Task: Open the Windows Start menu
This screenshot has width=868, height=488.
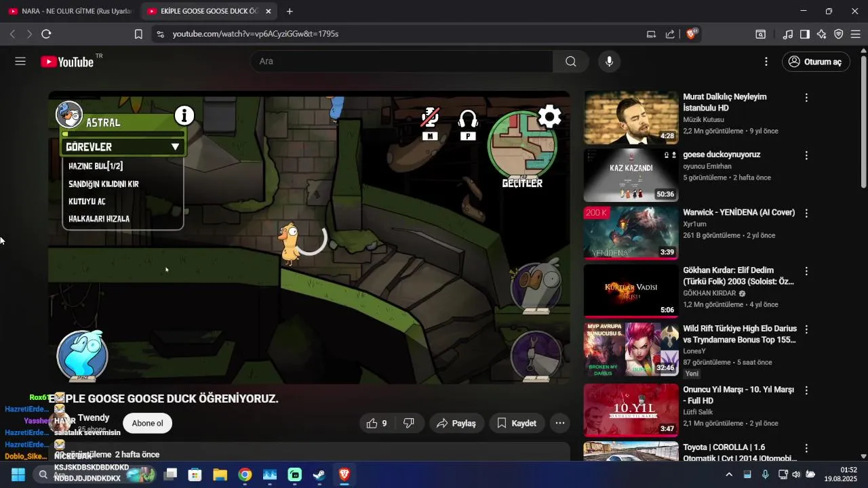Action: [18, 474]
